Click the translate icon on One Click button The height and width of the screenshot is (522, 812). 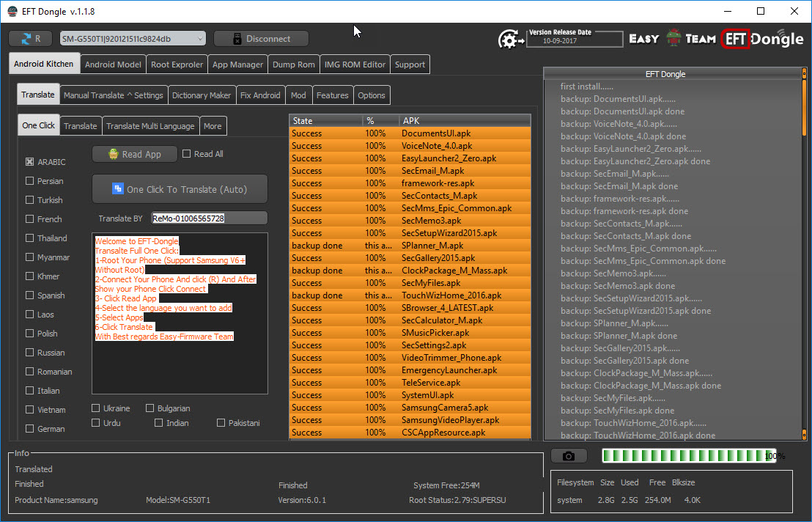pos(117,188)
